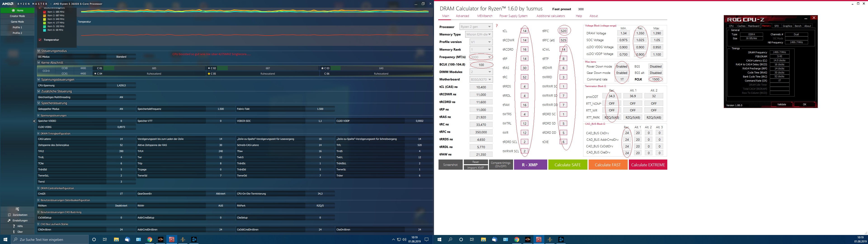
Task: Collapse the sidebar with the double-chevron icon
Action: pos(34,121)
